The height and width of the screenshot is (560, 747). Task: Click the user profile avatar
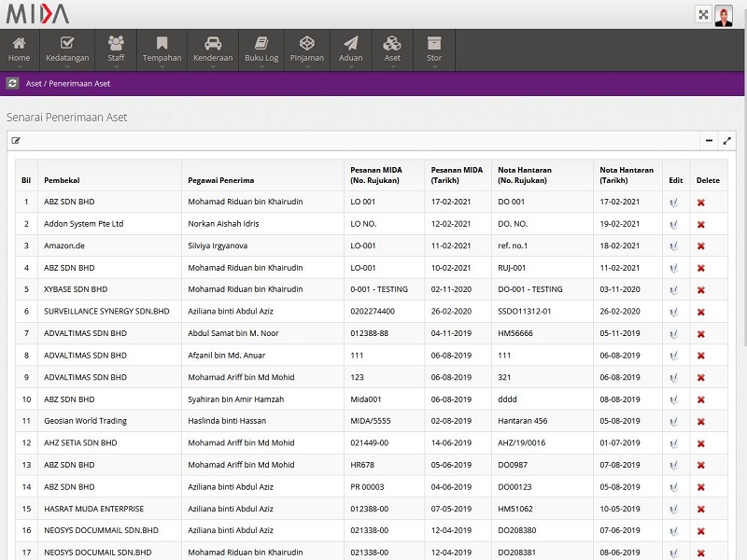point(724,15)
